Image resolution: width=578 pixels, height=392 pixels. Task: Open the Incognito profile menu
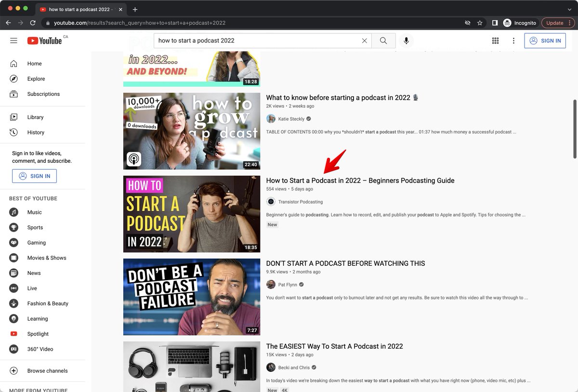pos(520,23)
